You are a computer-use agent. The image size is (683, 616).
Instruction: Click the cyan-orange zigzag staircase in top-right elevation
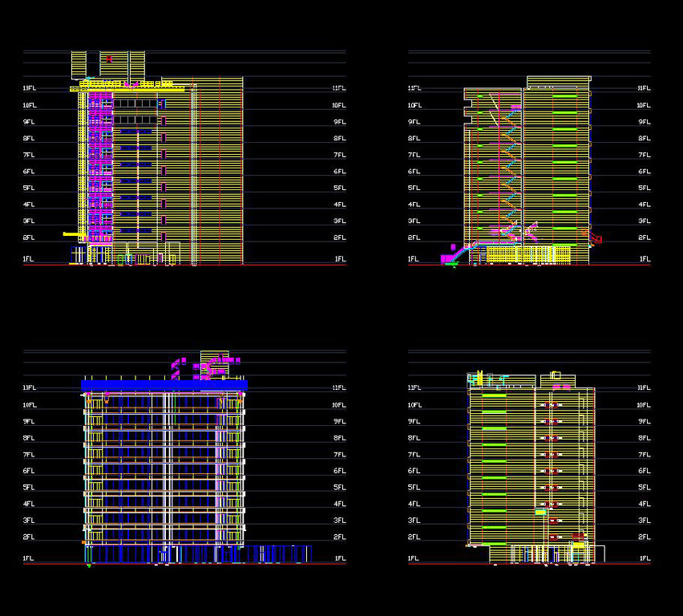510,172
